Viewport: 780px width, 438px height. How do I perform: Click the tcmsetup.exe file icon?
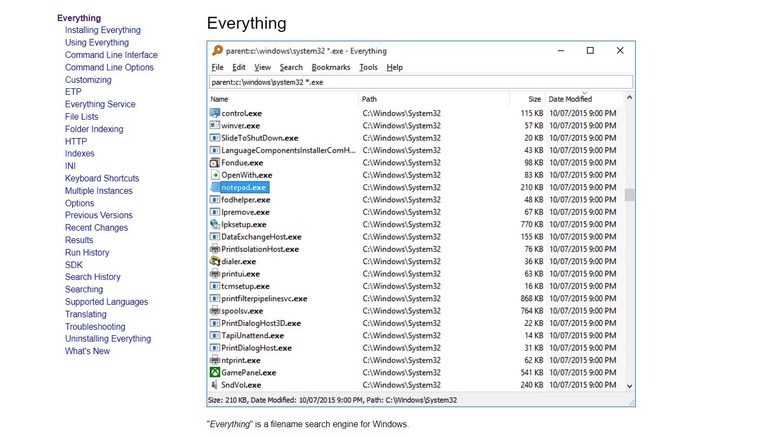[214, 286]
